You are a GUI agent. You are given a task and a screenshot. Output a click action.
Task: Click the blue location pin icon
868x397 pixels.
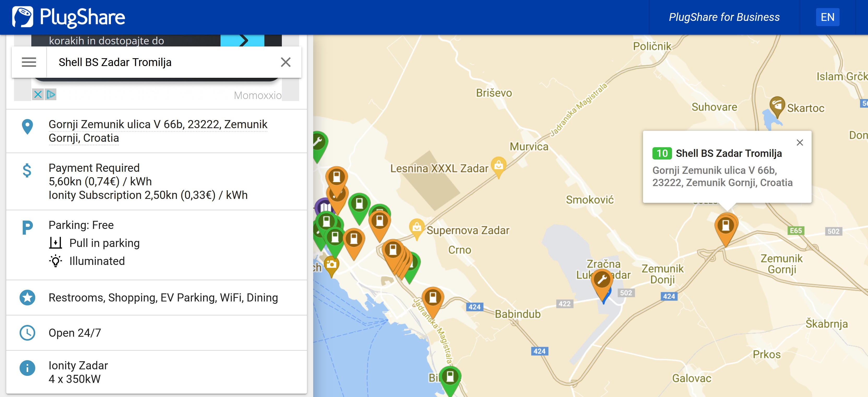point(27,127)
